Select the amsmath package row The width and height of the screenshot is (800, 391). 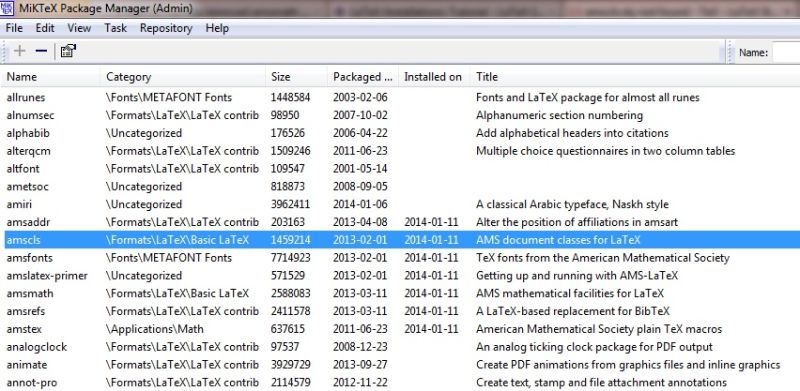(402, 294)
